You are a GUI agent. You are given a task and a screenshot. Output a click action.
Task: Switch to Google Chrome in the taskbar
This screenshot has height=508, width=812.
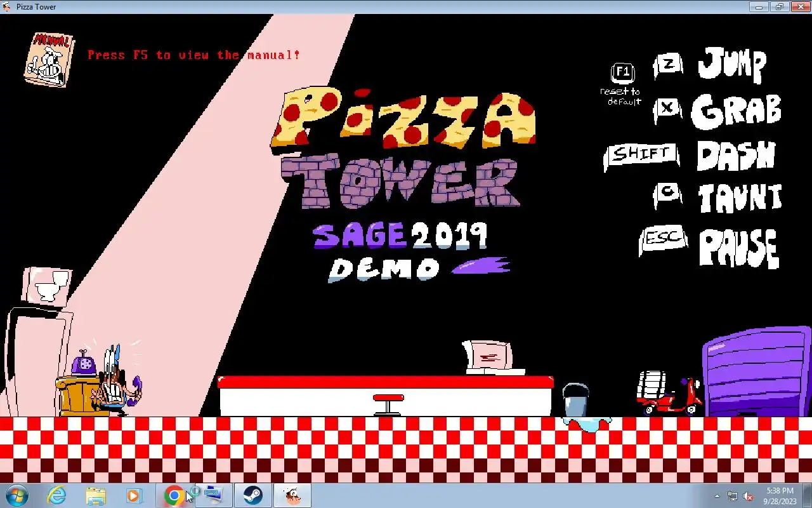point(173,495)
